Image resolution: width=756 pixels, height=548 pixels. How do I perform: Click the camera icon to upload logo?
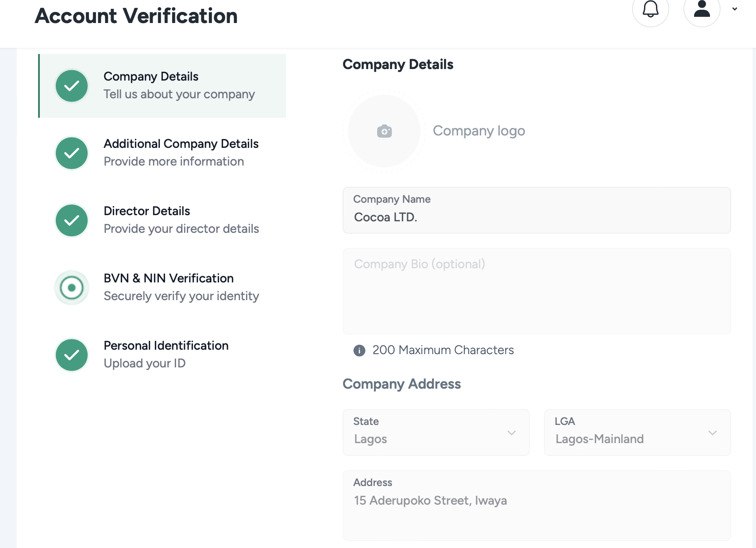coord(384,131)
